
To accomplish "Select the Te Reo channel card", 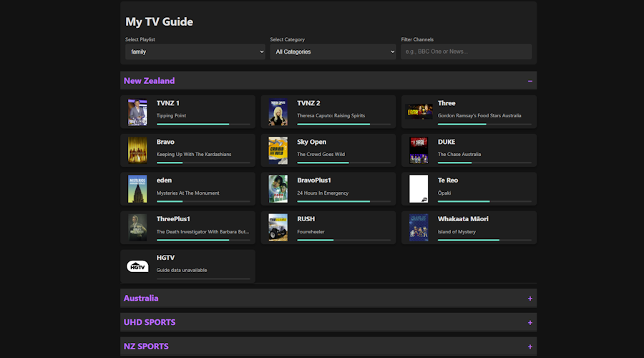I will click(x=469, y=189).
